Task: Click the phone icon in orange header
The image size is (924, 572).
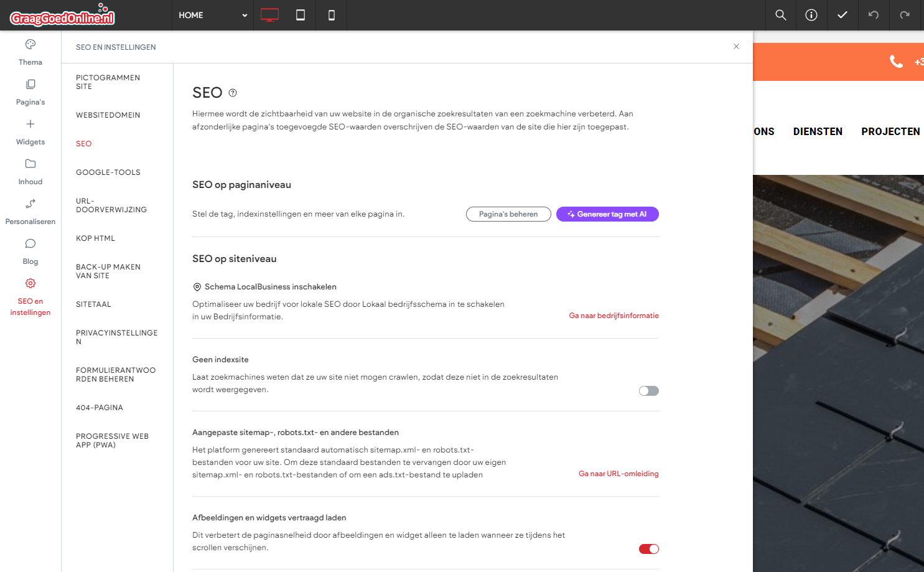Action: pos(896,62)
